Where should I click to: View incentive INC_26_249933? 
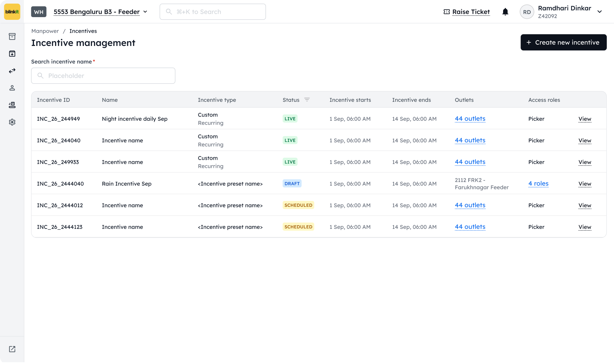585,162
